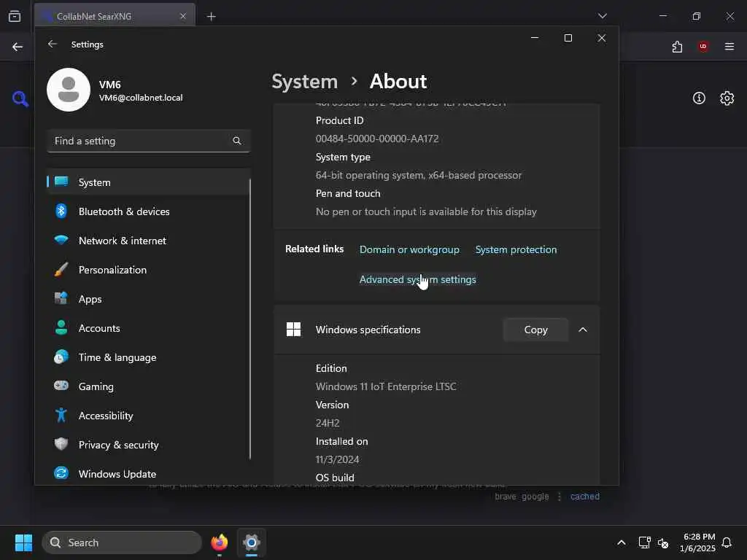The width and height of the screenshot is (747, 560).
Task: Click the uBlock Origin extension icon
Action: (x=703, y=47)
